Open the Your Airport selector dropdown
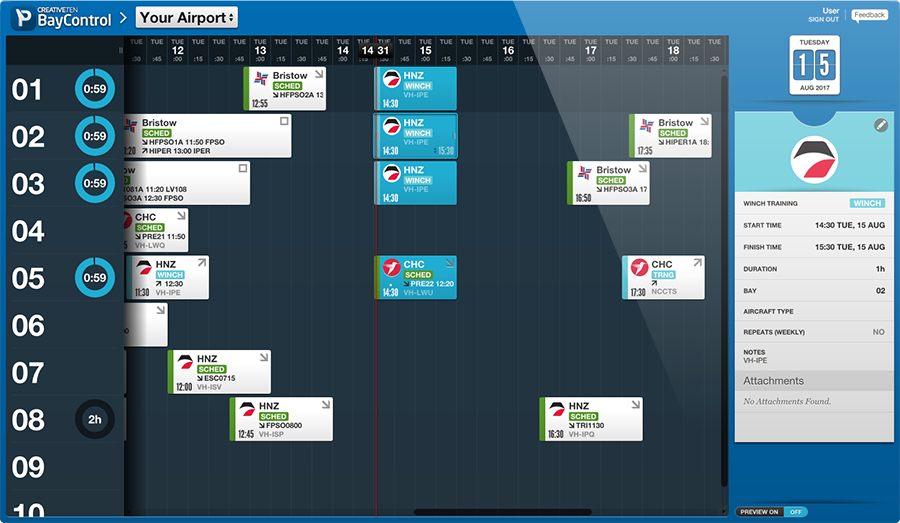The image size is (900, 523). pos(187,17)
